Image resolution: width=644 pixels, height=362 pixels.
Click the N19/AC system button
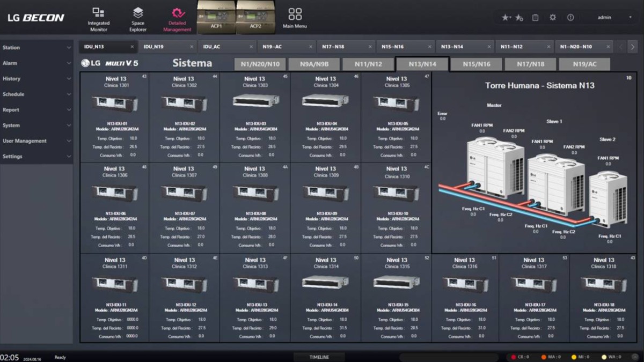[x=584, y=64]
